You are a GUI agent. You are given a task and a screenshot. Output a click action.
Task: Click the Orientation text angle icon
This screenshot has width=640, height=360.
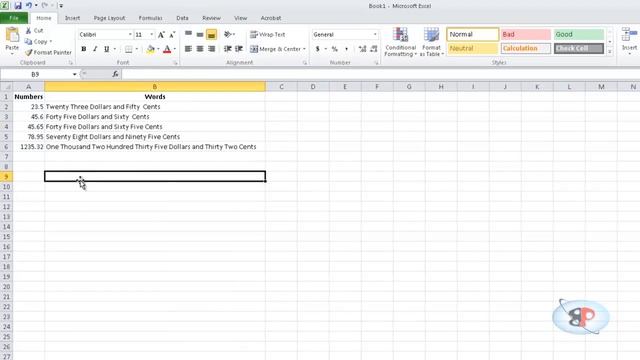tap(228, 35)
